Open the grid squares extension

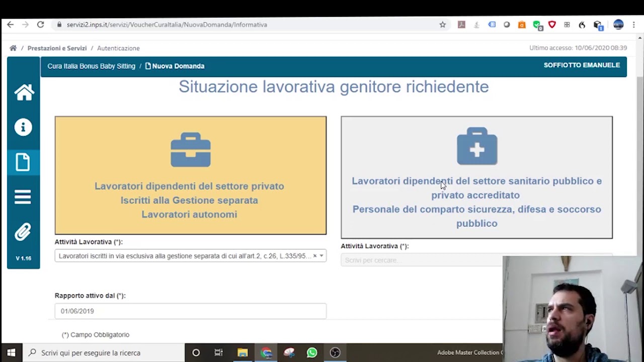(567, 25)
